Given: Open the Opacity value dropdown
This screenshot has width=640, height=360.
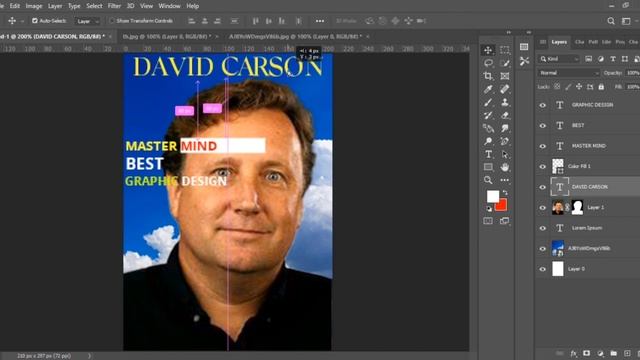Looking at the screenshot, I should coord(633,73).
